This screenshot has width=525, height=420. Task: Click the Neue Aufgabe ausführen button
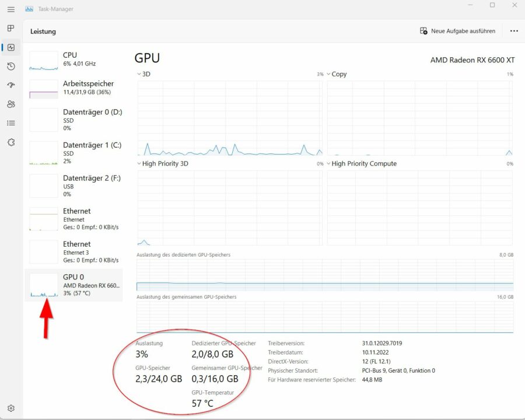(x=457, y=30)
